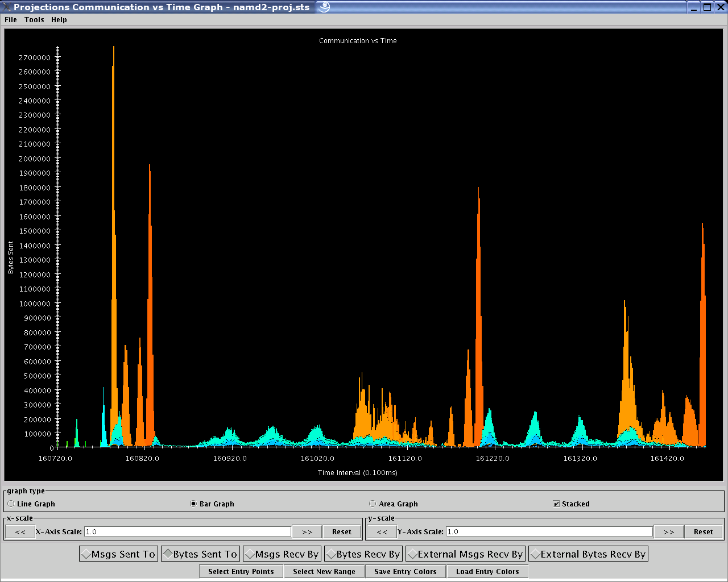Image resolution: width=728 pixels, height=582 pixels.
Task: Reset the y-axis scale
Action: tap(704, 532)
